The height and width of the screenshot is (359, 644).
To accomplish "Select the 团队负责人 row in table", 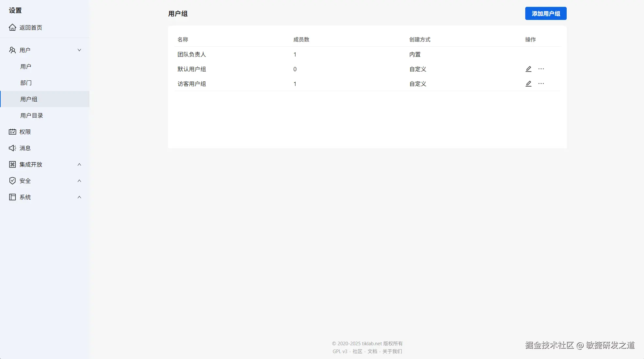I will click(x=192, y=55).
